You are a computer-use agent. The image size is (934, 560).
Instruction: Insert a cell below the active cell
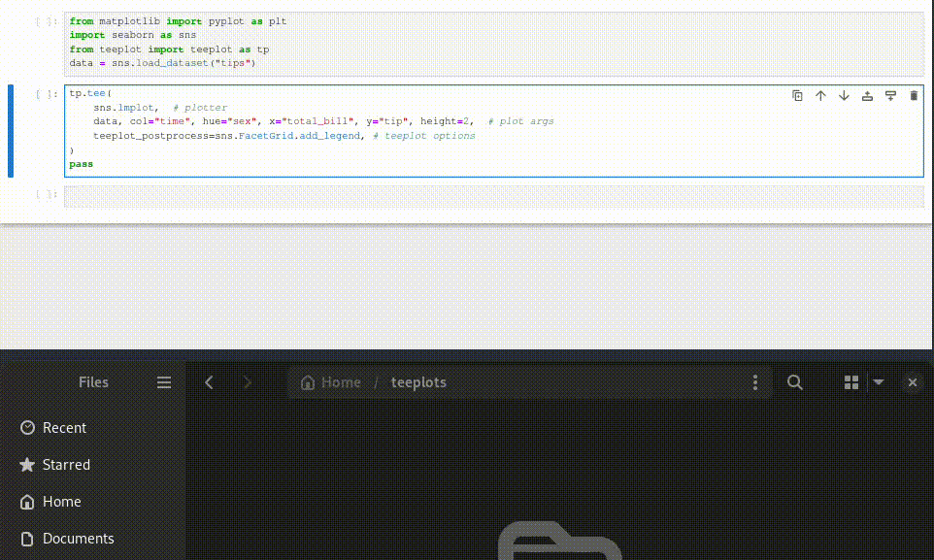click(x=890, y=95)
